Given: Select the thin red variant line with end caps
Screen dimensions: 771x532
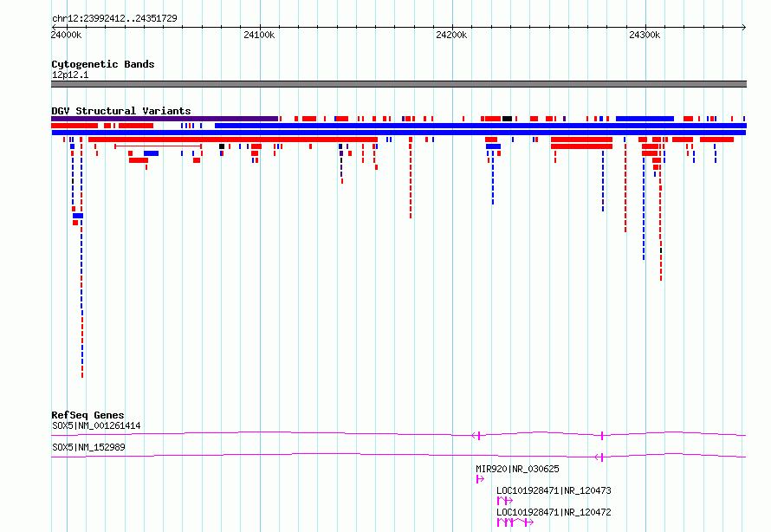Looking at the screenshot, I should 158,146.
